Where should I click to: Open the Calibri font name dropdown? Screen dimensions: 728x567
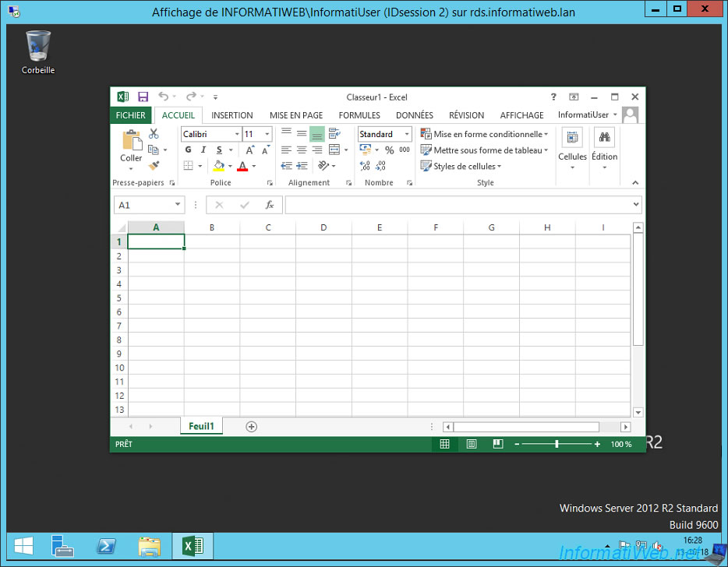point(237,134)
